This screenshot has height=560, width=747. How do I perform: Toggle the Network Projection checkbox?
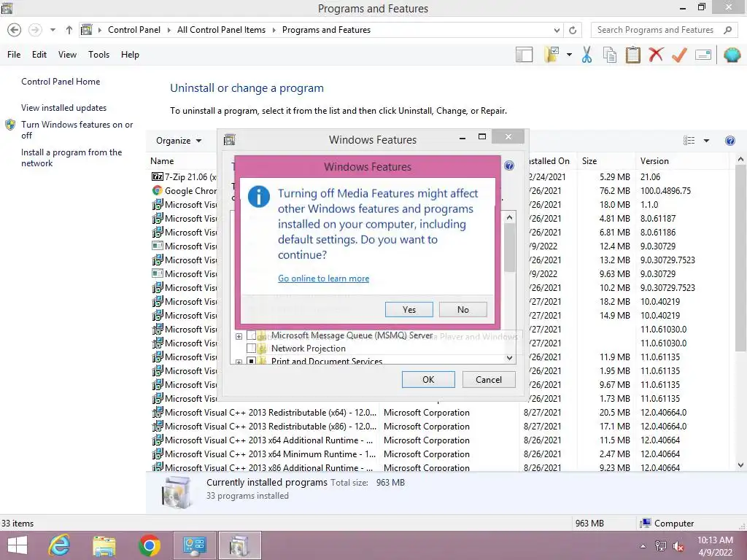[x=251, y=349]
